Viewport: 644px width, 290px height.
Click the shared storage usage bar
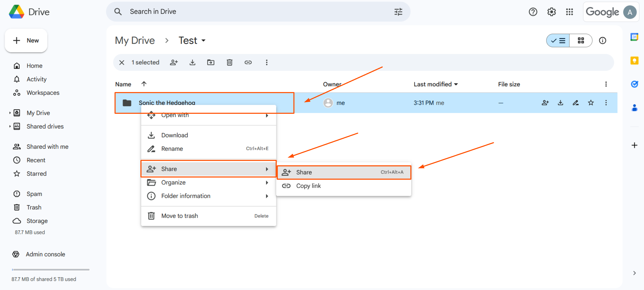pos(50,269)
